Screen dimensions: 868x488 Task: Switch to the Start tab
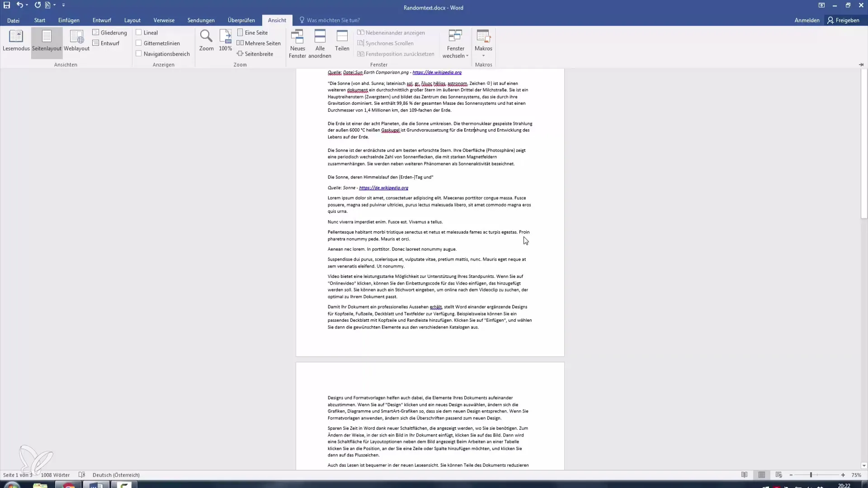tap(40, 20)
